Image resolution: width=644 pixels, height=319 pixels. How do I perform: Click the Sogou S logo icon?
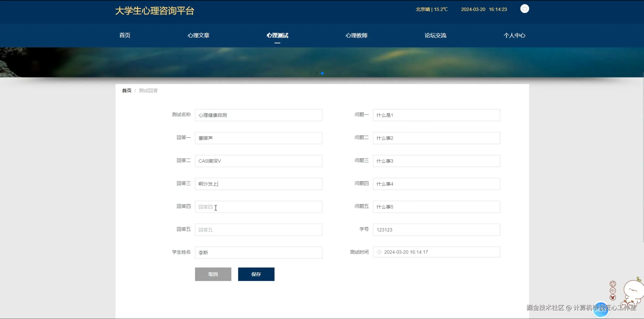pos(613,284)
